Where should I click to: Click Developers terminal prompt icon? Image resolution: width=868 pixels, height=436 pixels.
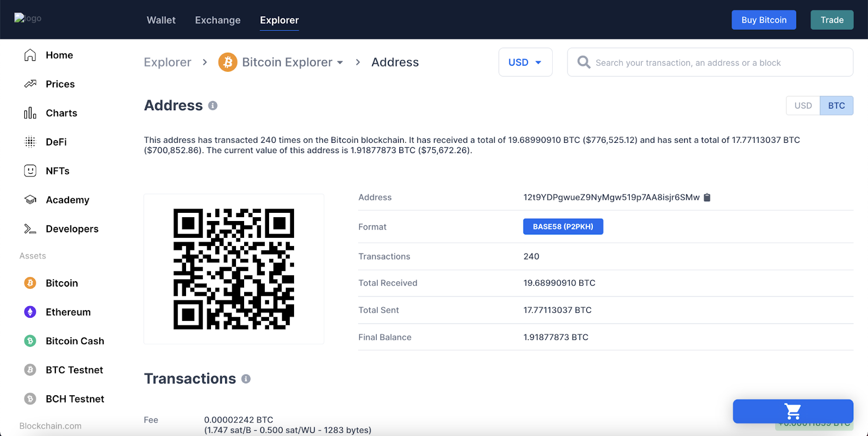30,229
